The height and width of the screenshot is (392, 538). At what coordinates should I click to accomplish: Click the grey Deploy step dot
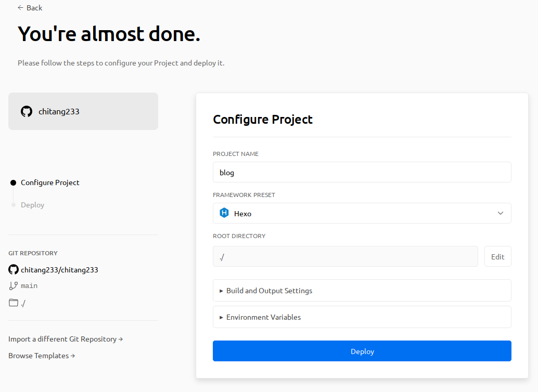(x=14, y=205)
